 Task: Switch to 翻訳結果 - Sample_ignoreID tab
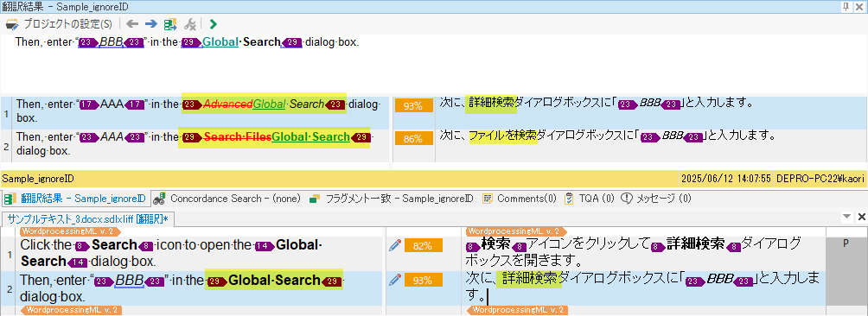[x=76, y=199]
